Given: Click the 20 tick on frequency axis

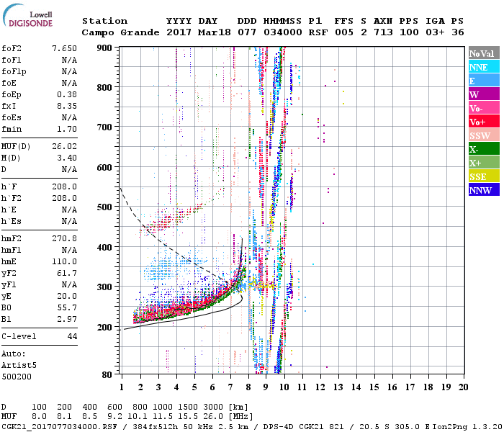Looking at the screenshot, I should (463, 387).
